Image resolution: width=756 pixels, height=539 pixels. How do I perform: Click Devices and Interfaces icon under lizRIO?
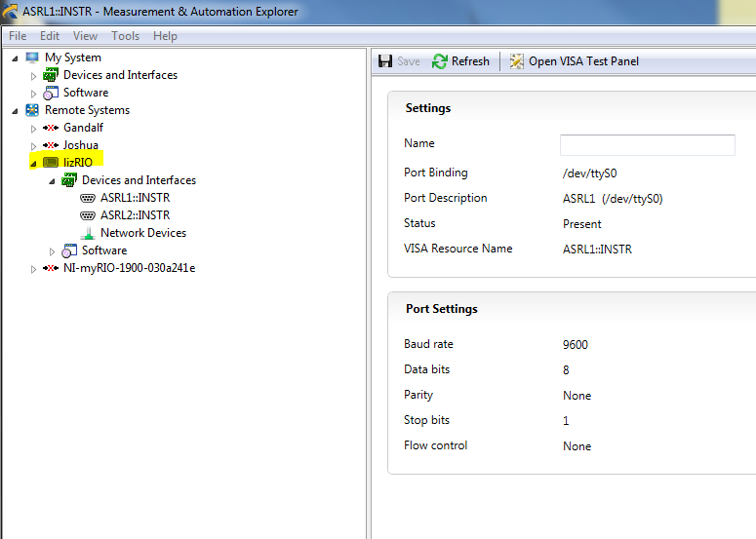[x=69, y=180]
